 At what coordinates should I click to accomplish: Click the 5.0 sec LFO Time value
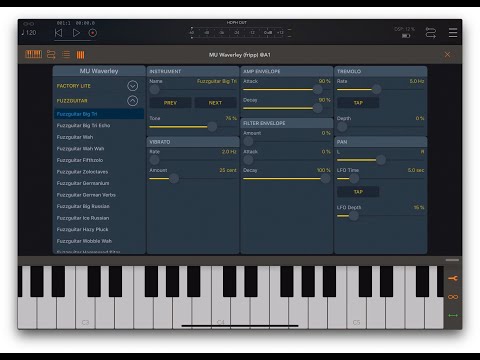pyautogui.click(x=416, y=170)
